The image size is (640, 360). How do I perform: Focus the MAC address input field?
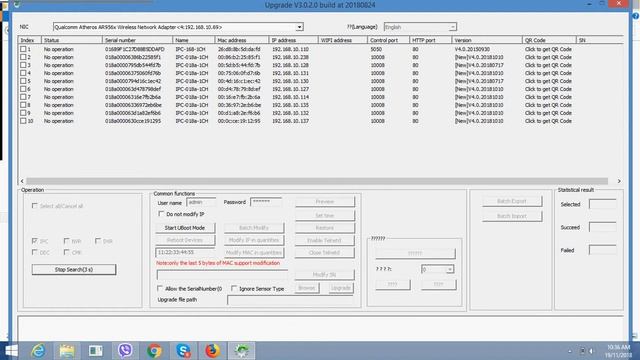click(185, 252)
